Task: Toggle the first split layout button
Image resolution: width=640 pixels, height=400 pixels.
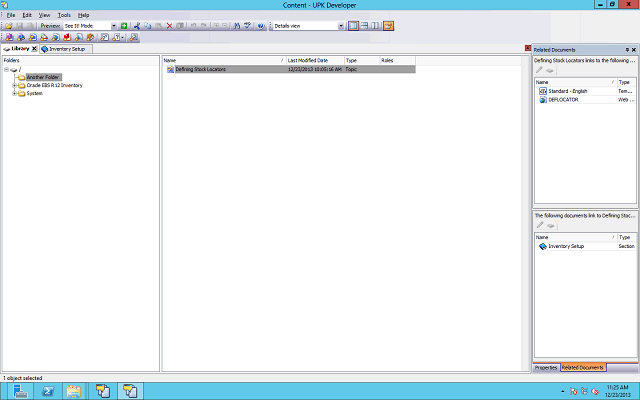Action: tap(353, 26)
